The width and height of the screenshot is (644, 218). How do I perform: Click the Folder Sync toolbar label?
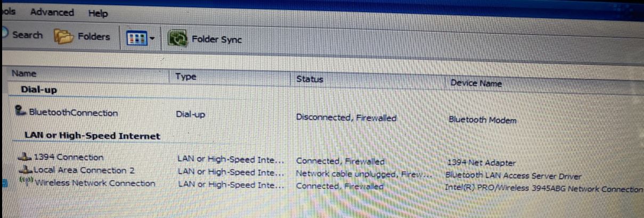pos(216,40)
